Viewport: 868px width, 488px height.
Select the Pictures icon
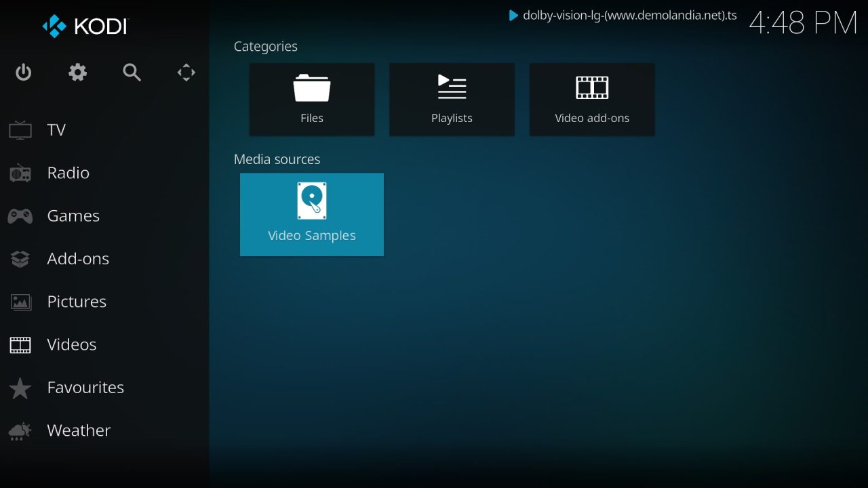click(20, 302)
